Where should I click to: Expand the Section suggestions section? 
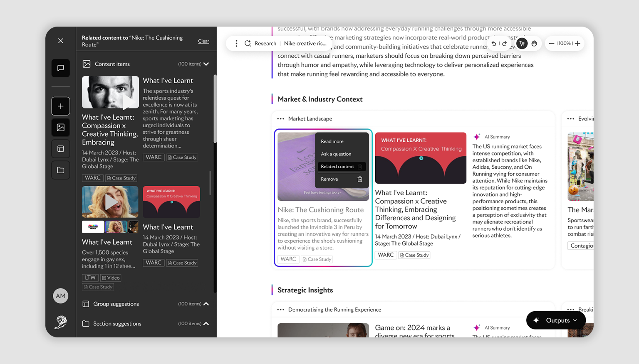click(206, 324)
